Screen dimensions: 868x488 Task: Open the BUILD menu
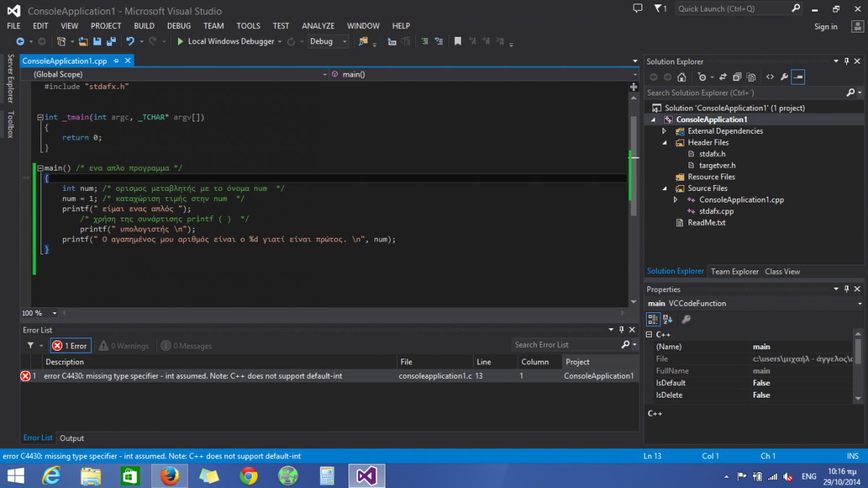[144, 26]
